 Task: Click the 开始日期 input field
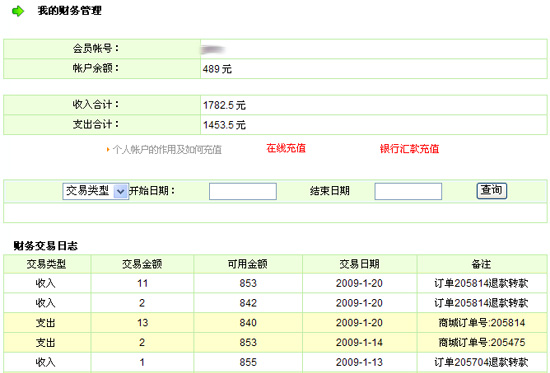coord(243,191)
